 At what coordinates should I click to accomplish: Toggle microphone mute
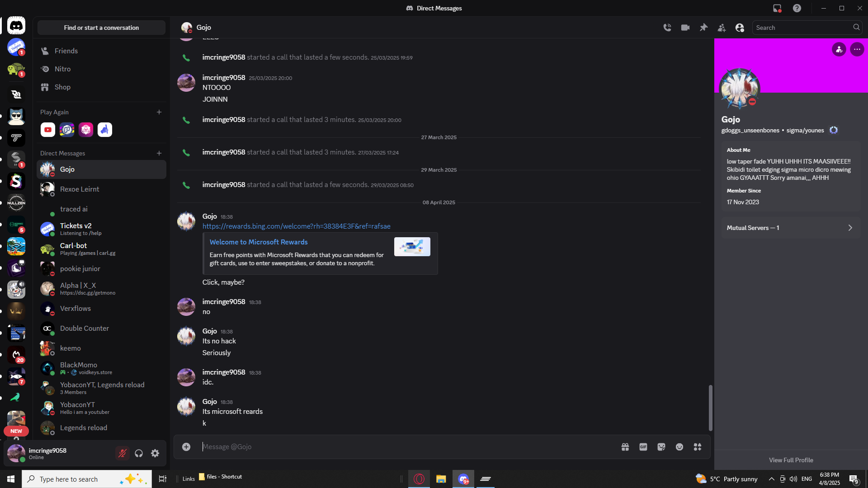pos(122,453)
